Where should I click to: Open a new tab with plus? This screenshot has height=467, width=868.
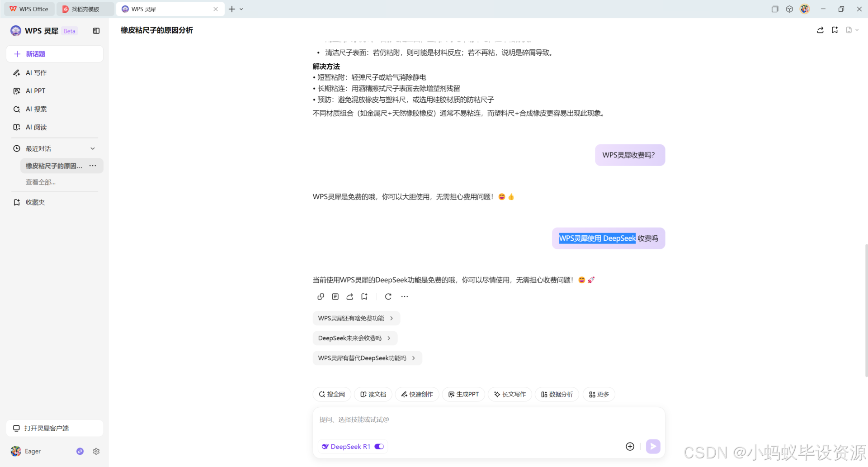(x=232, y=9)
